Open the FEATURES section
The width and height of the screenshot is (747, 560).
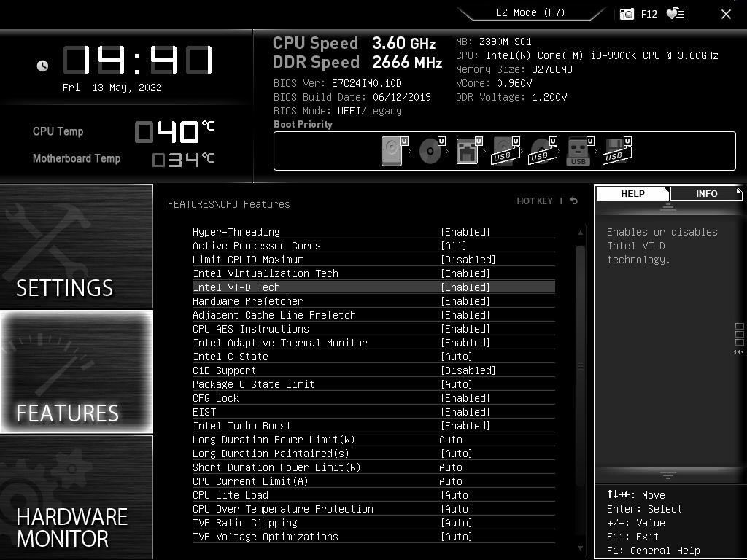pos(77,371)
